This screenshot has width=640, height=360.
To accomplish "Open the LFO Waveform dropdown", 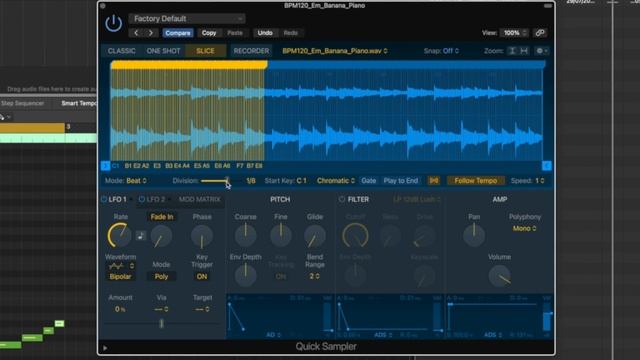I will (120, 266).
